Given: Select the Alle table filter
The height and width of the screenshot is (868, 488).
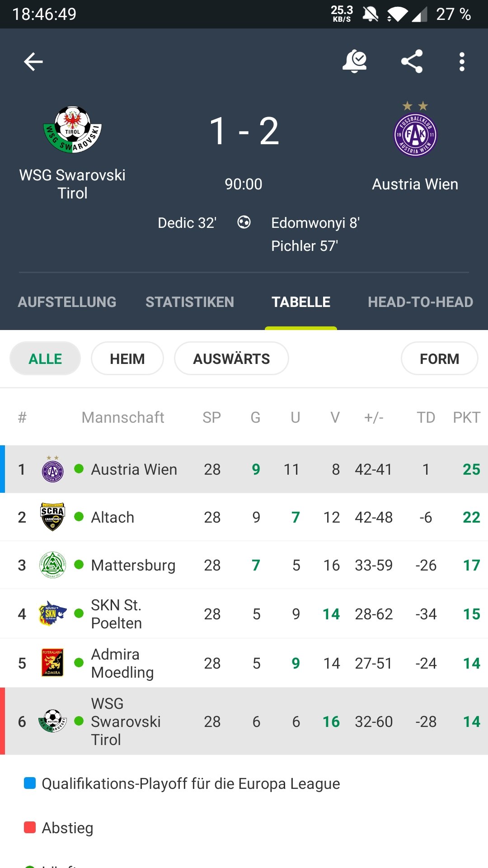Looking at the screenshot, I should tap(45, 359).
